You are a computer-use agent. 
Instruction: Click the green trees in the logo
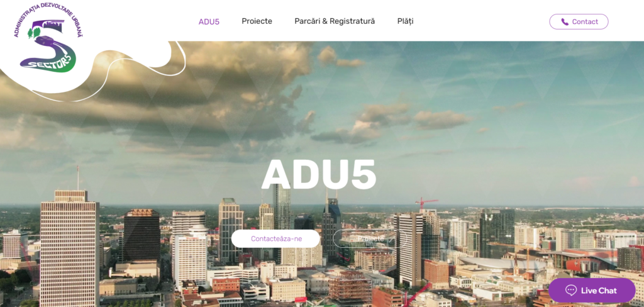pos(34,33)
